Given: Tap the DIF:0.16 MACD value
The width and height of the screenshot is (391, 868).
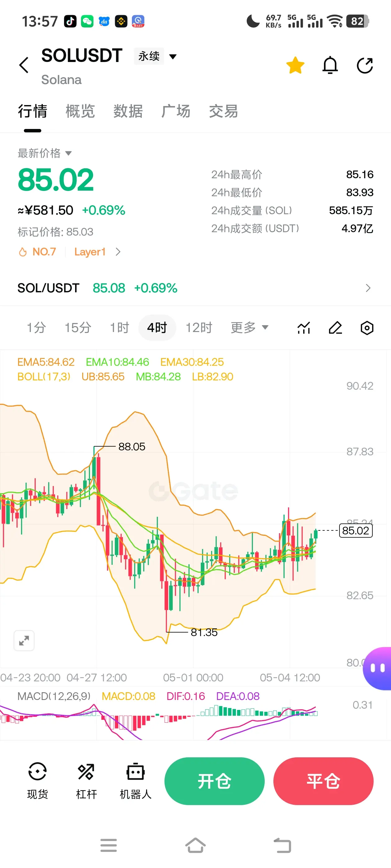Looking at the screenshot, I should click(186, 696).
